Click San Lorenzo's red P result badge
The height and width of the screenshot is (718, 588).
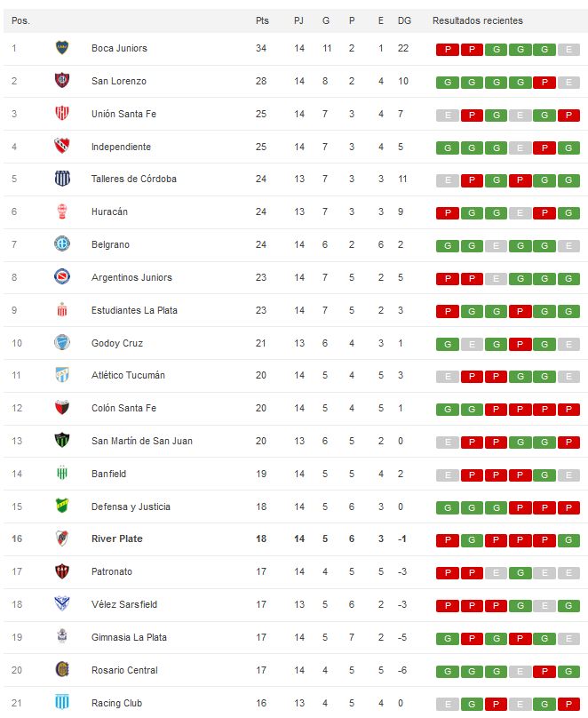click(x=544, y=83)
